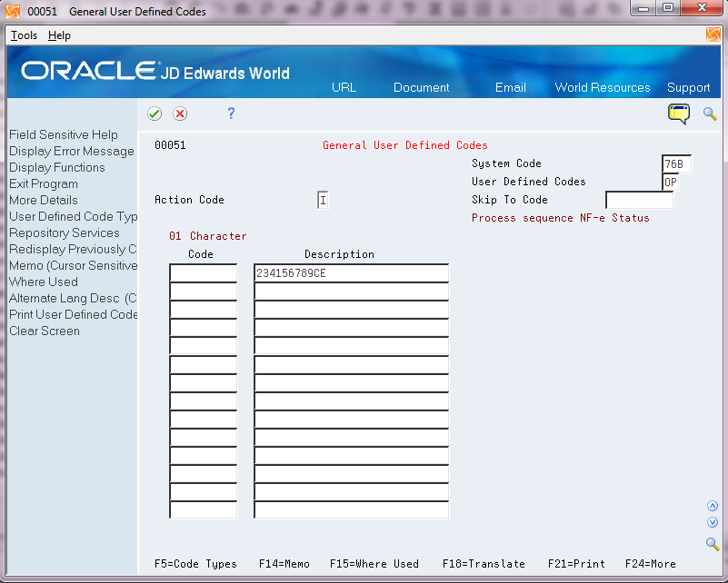728x583 pixels.
Task: Open the yellow chat bubble icon
Action: 679,114
